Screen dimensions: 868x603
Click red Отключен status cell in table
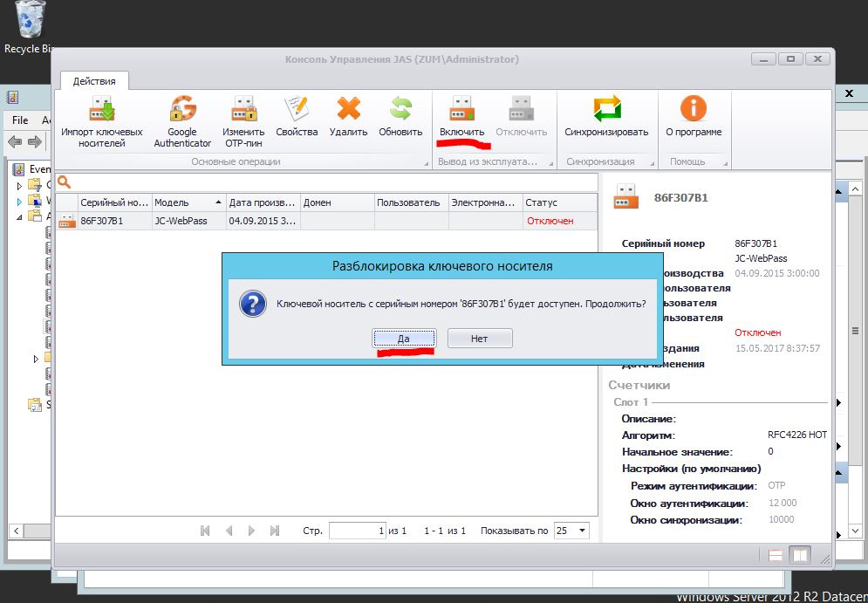point(560,221)
